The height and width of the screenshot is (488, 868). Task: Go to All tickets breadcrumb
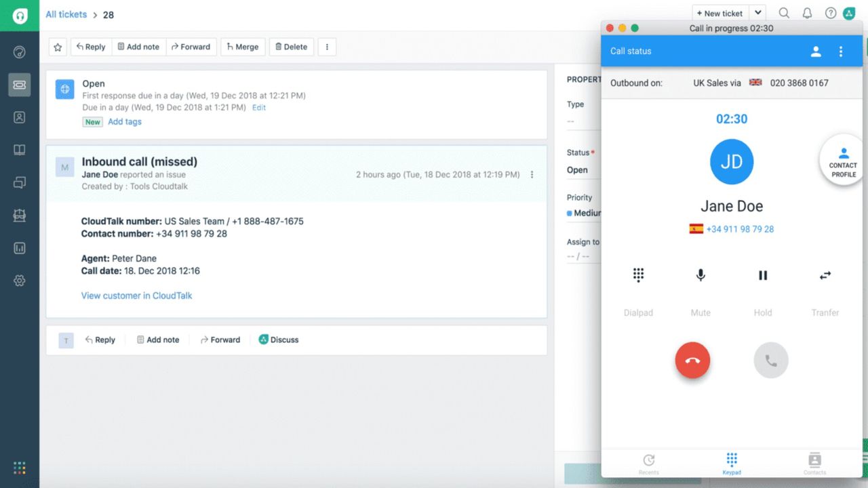pos(66,14)
